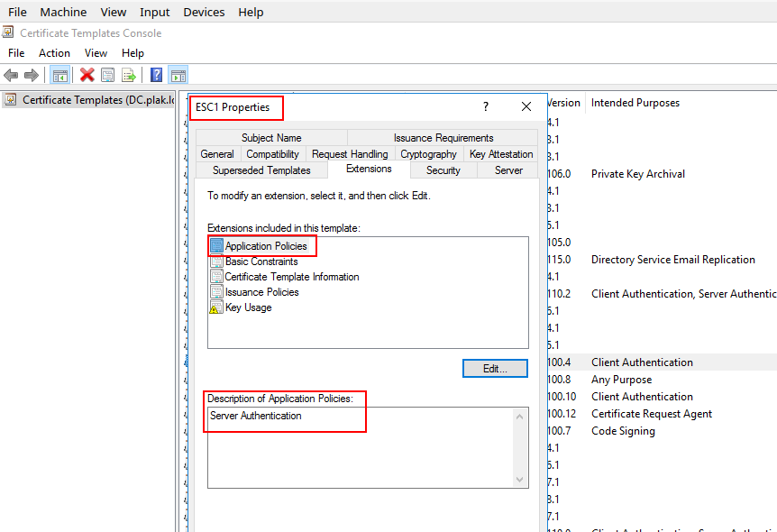Open the Cryptography tab

tap(428, 154)
